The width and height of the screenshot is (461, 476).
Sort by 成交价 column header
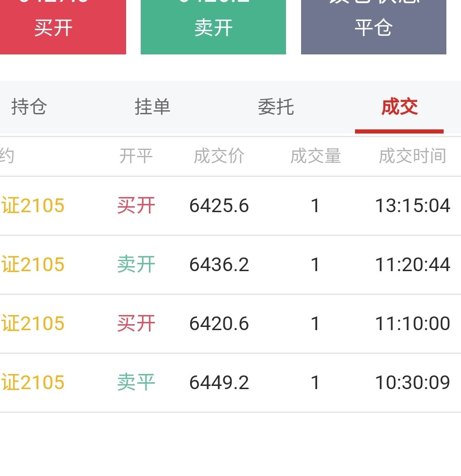pos(219,156)
